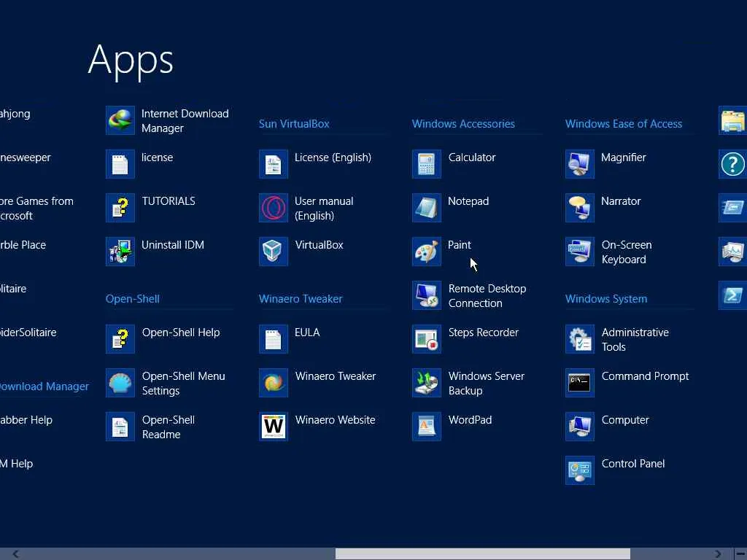Select the Open-Shell group heading
This screenshot has height=560, width=747.
(133, 299)
